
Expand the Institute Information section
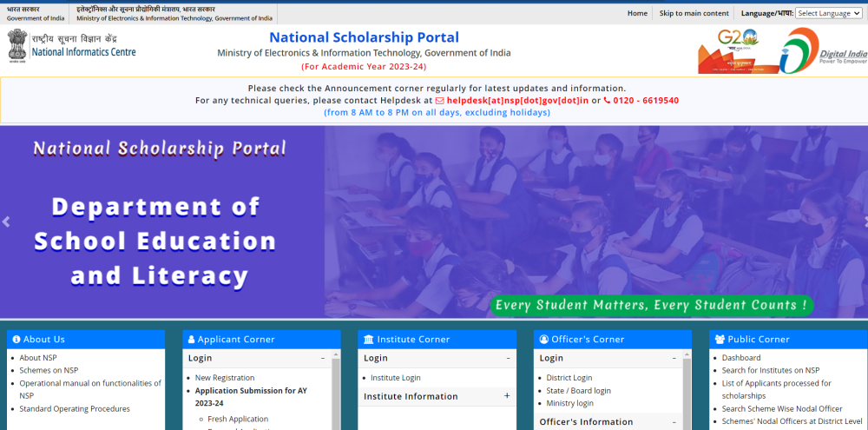[x=507, y=396]
